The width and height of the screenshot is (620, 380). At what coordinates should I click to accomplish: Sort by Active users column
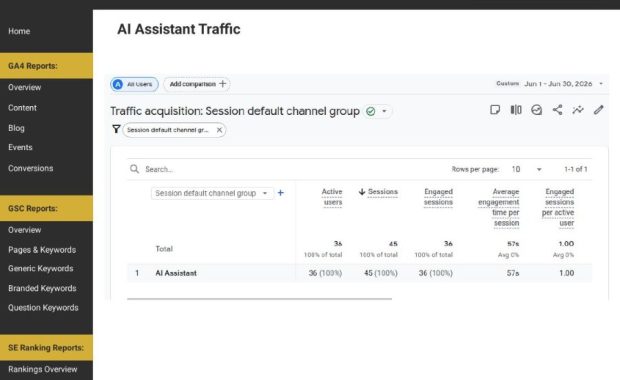(332, 197)
